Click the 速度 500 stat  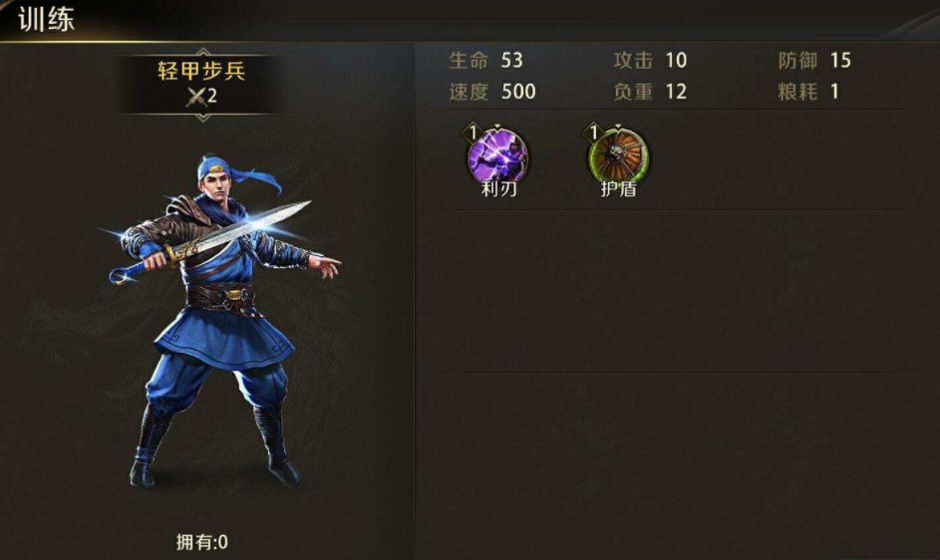(x=492, y=92)
